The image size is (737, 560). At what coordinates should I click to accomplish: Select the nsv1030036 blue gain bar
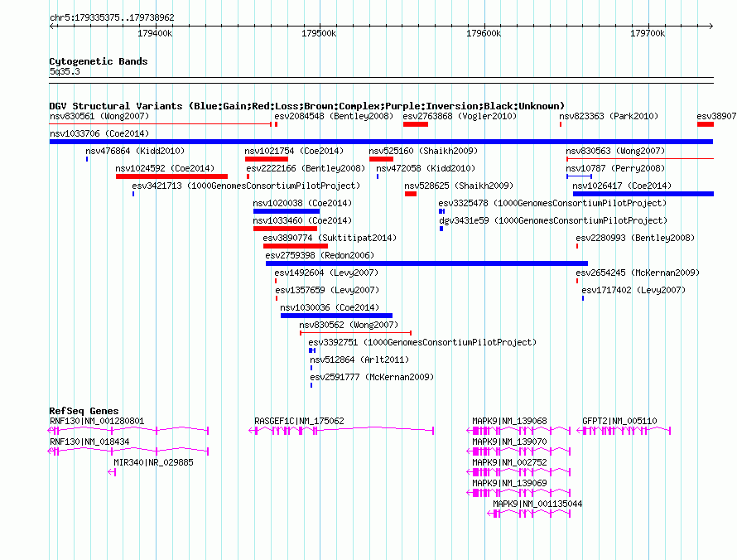(x=336, y=316)
